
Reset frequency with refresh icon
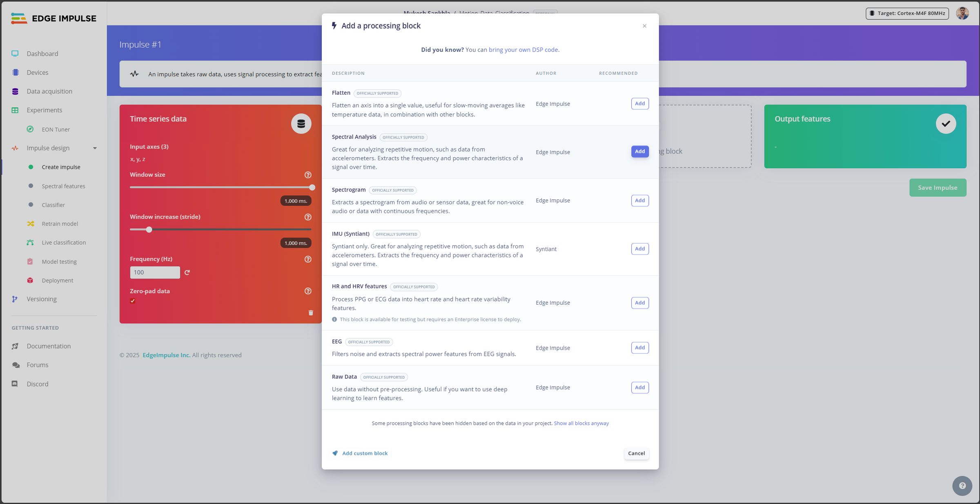point(187,272)
